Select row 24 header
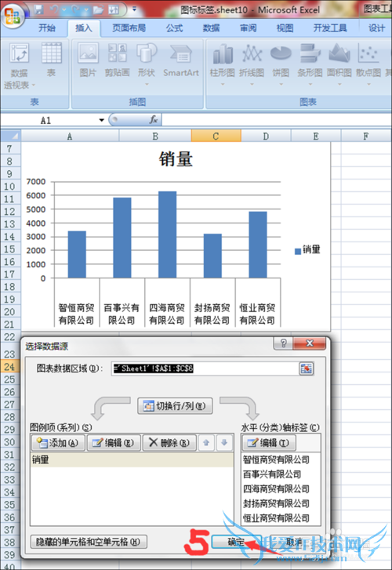The width and height of the screenshot is (392, 570). tap(10, 367)
